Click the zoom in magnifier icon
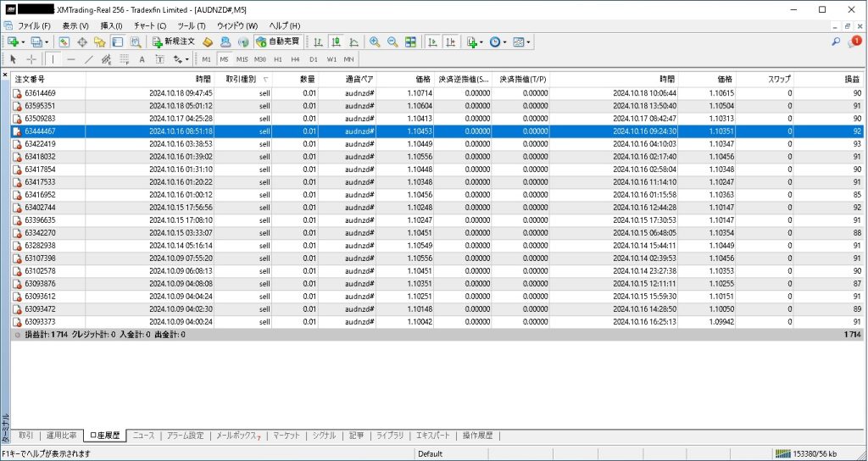The height and width of the screenshot is (461, 868). 375,42
